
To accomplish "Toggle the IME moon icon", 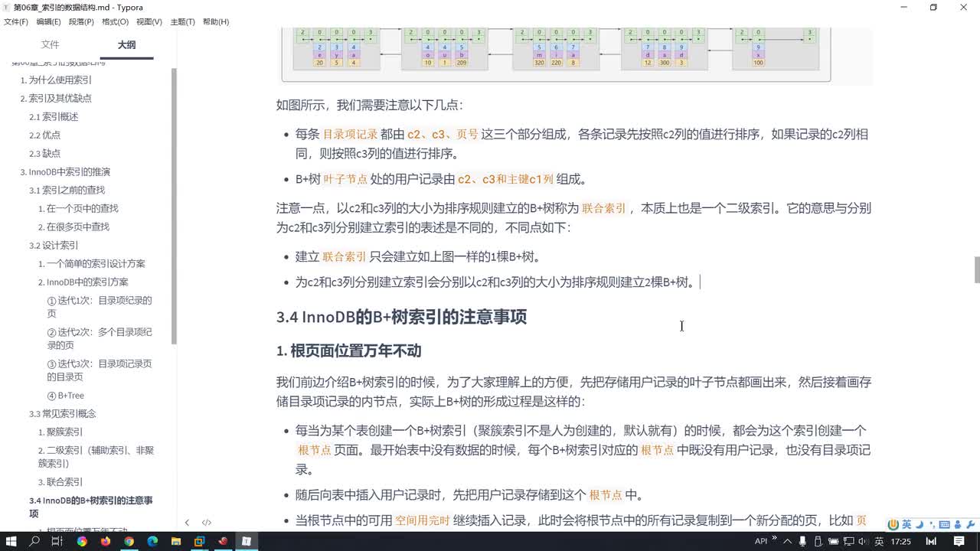I will point(918,525).
